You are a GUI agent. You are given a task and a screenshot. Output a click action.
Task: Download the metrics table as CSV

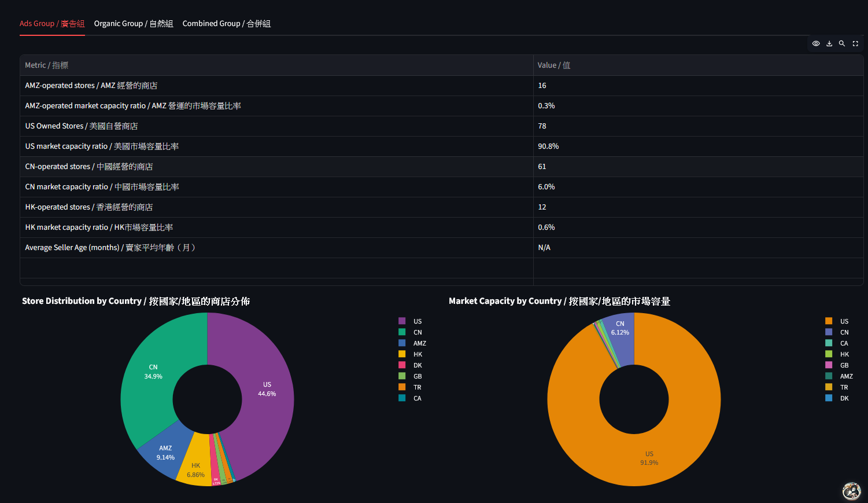click(x=829, y=43)
